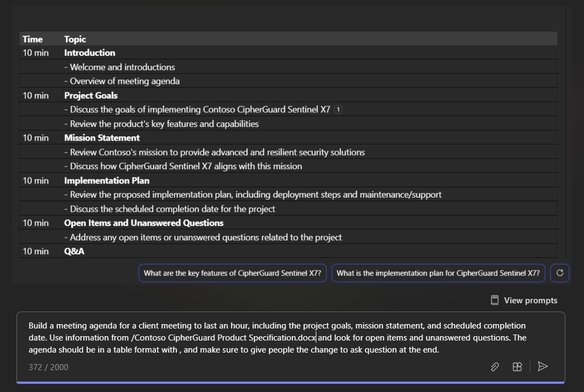
Task: Click the Introduction agenda row
Action: tap(89, 53)
